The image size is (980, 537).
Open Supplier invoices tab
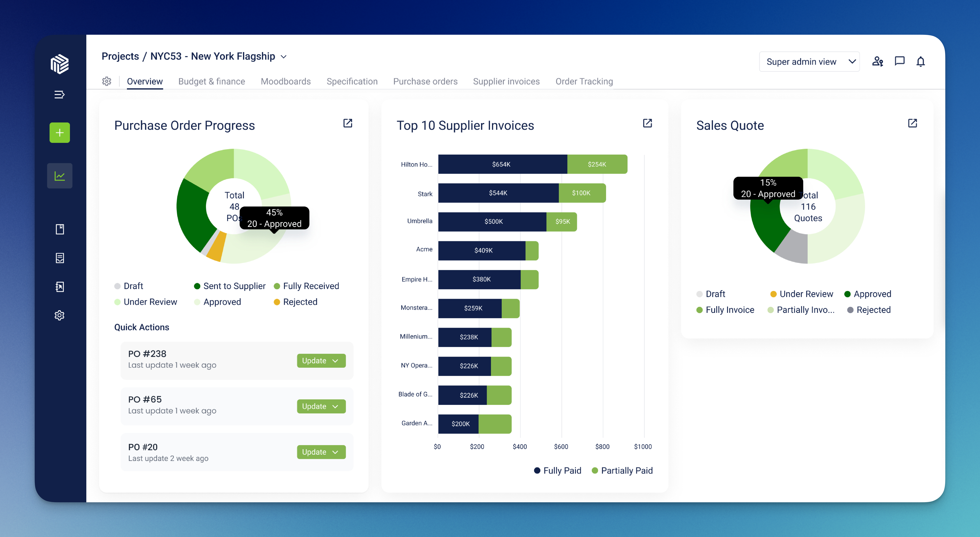[x=506, y=81]
